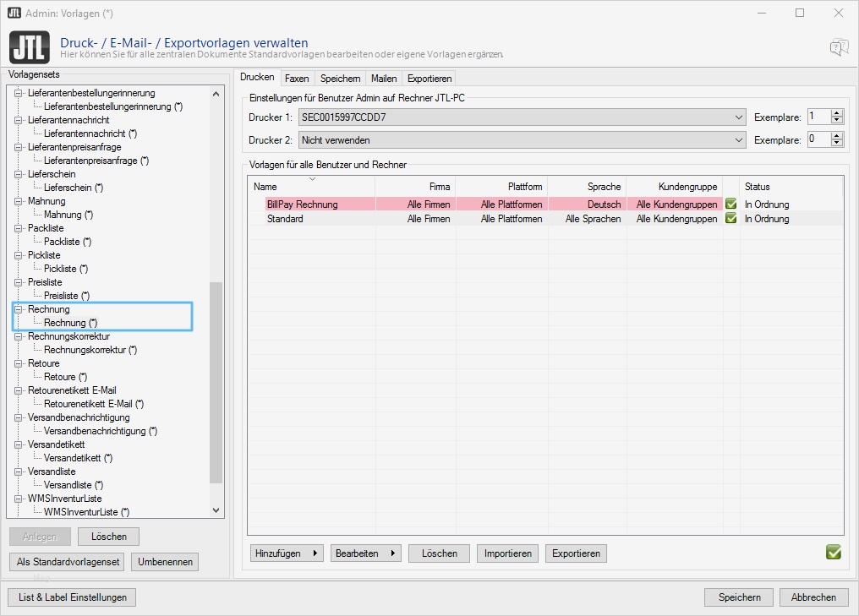
Task: Select Versandliste (*) child item
Action: (x=74, y=485)
